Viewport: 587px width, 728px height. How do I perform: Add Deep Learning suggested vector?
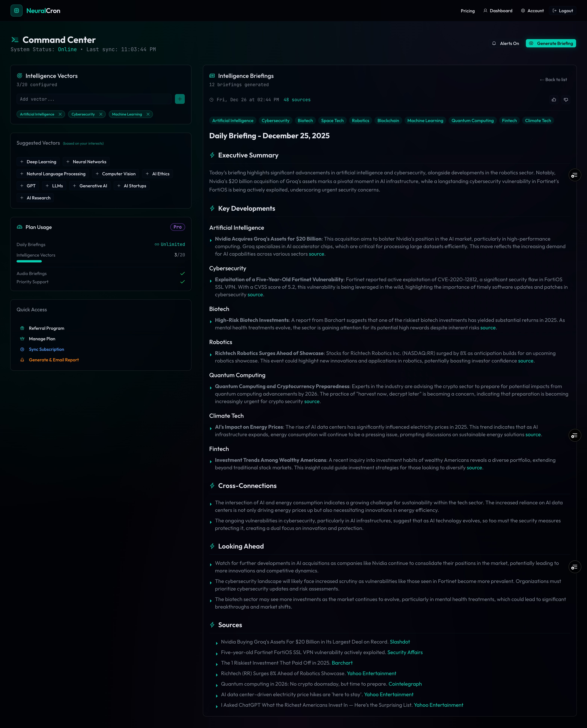pyautogui.click(x=38, y=162)
